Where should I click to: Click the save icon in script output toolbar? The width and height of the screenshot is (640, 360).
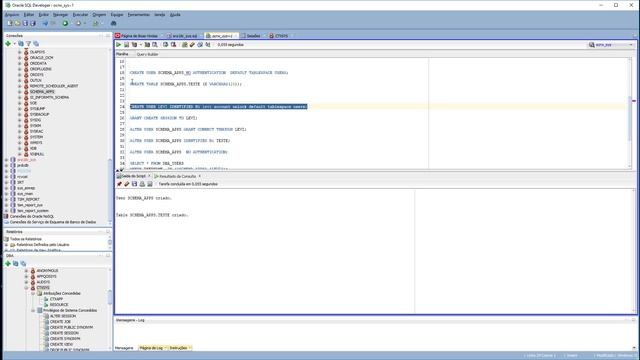(x=134, y=184)
